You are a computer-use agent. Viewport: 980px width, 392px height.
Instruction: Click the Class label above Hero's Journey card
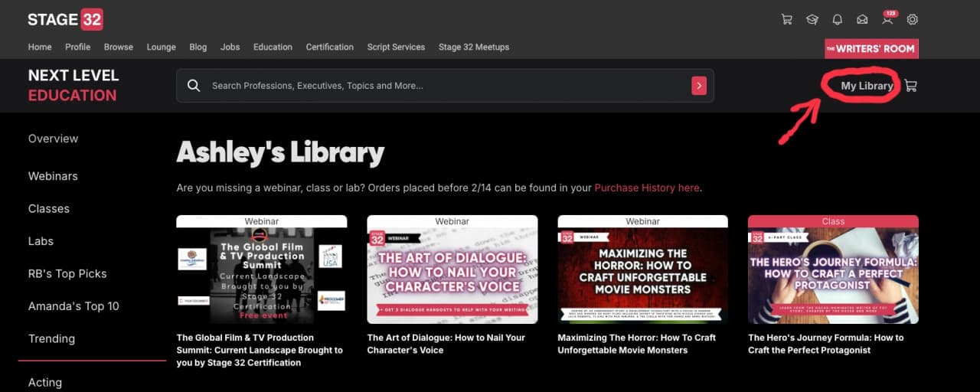click(x=833, y=221)
